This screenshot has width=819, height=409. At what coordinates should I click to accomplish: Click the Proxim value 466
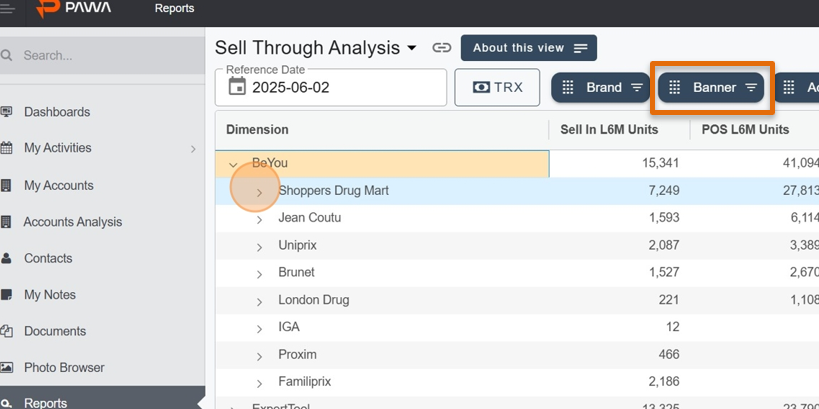tap(669, 355)
